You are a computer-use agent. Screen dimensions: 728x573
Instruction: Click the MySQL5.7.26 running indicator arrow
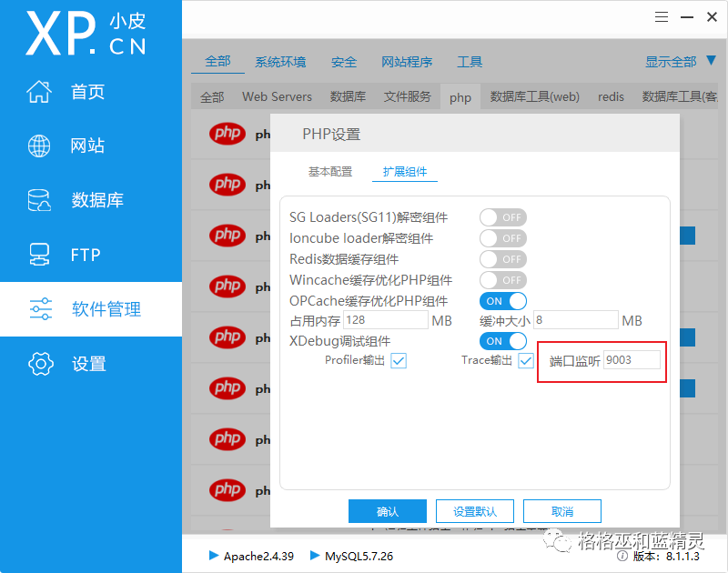pos(315,556)
